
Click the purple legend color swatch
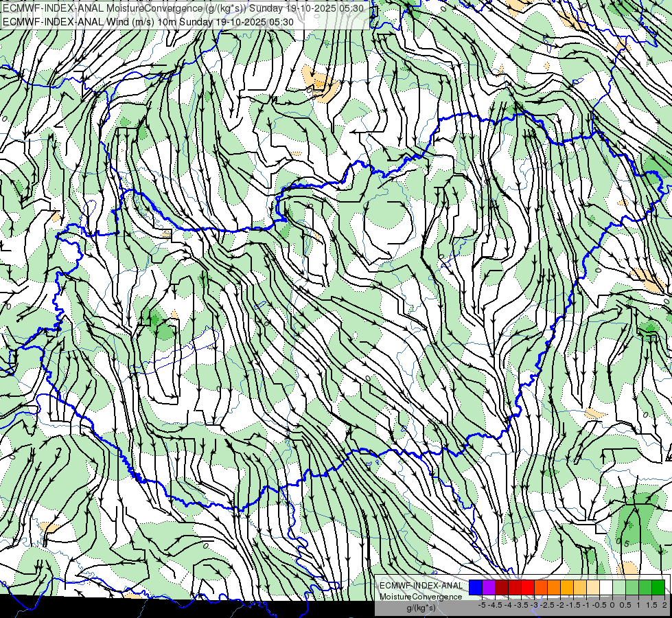point(489,587)
